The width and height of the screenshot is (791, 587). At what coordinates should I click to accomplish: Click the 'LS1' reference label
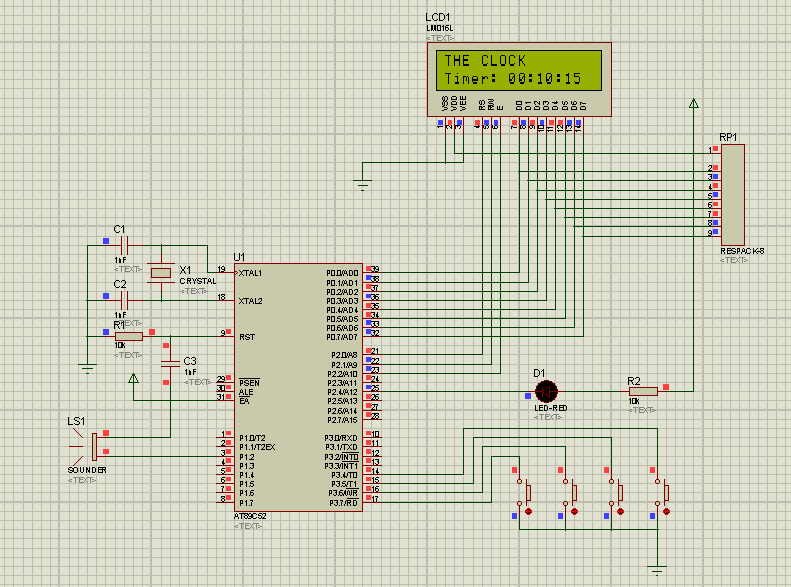tap(76, 421)
